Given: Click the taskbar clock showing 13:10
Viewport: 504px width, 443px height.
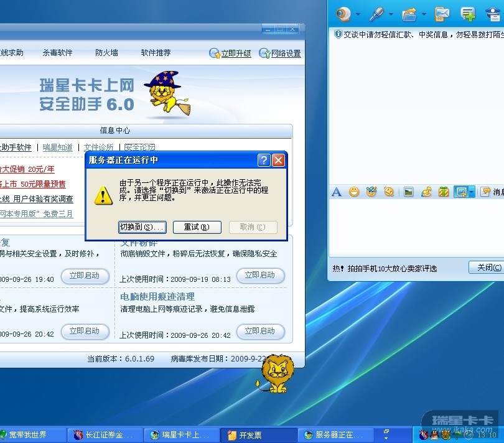Looking at the screenshot, I should tap(487, 435).
